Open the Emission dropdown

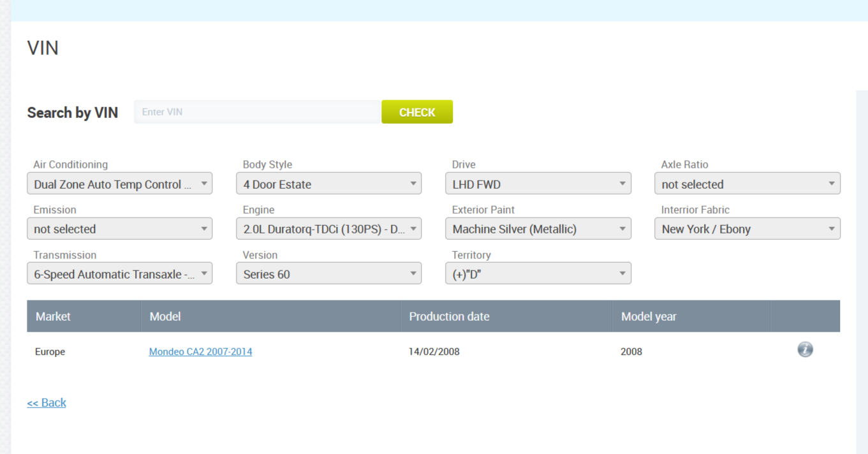[120, 229]
